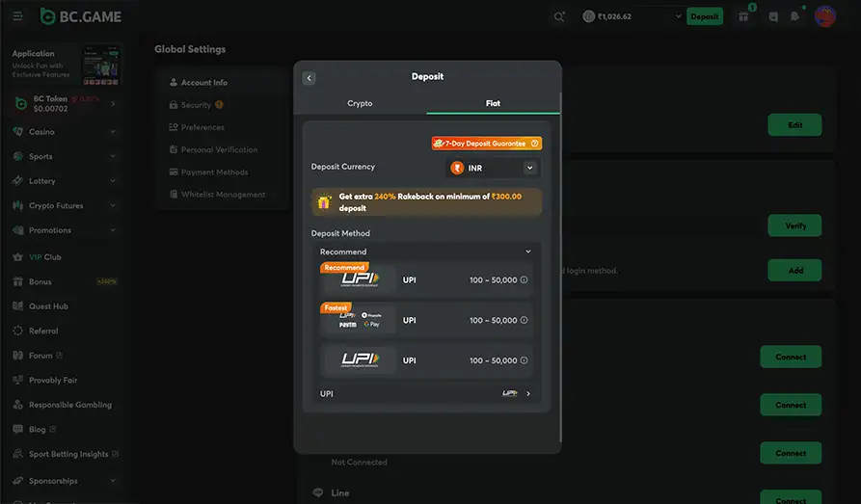This screenshot has height=504, width=861.
Task: Click the 7-Day Deposit Guarantee help icon
Action: 534,144
